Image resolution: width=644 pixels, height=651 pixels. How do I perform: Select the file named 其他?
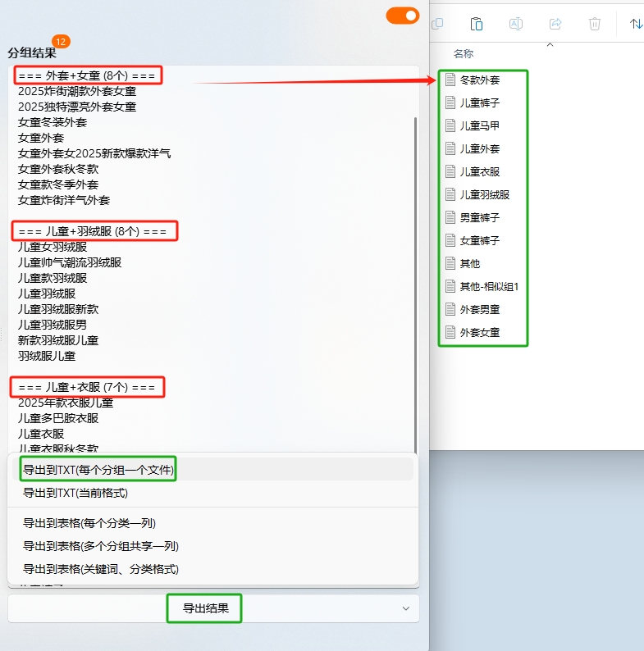click(470, 263)
